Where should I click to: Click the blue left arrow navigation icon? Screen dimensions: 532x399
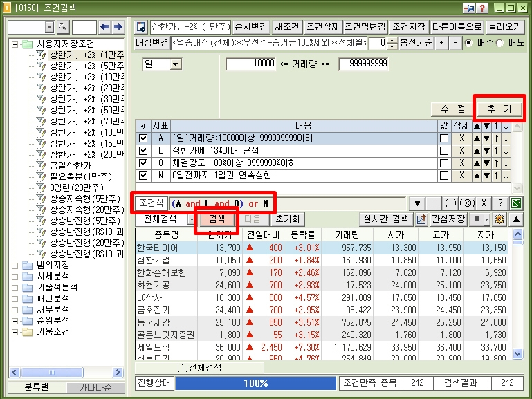[105, 27]
